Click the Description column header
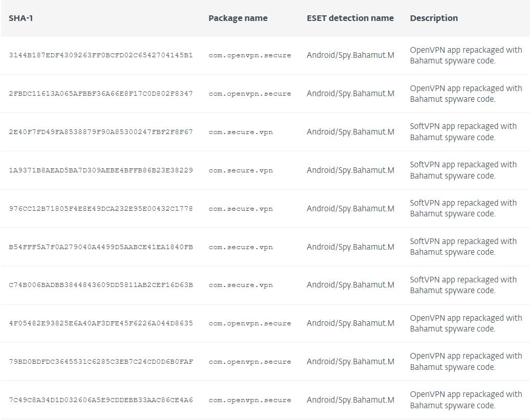 coord(434,18)
